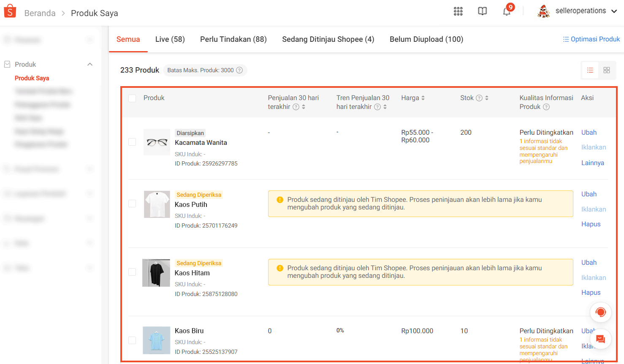
Task: Open the Kaos Biru product thumbnail
Action: pyautogui.click(x=156, y=340)
